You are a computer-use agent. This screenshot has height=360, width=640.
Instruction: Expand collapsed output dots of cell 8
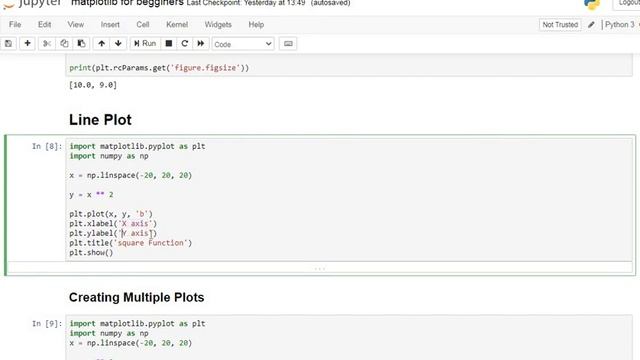(x=320, y=269)
